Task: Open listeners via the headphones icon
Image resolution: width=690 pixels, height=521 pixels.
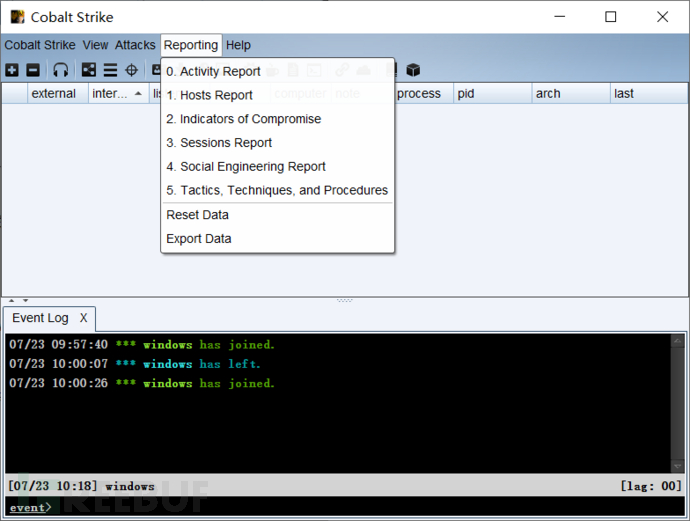Action: [x=61, y=70]
